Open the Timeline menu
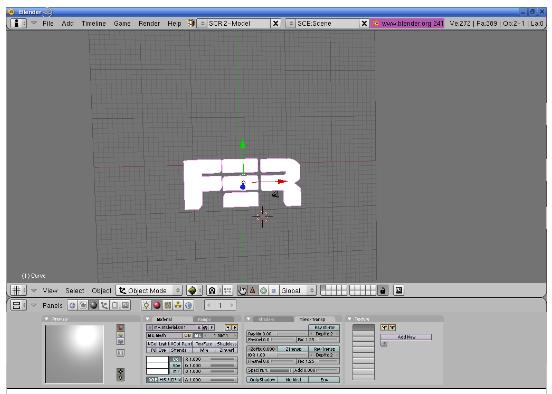The image size is (552, 394). click(x=94, y=24)
